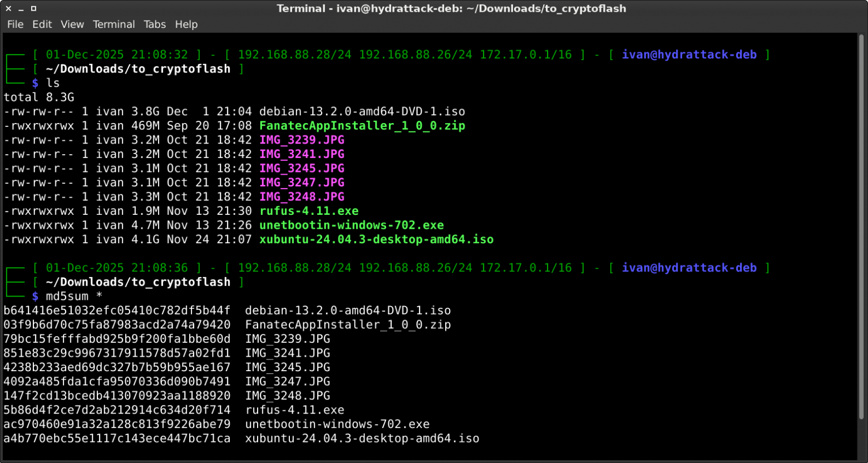Click the 'total 8.3G' line
The image size is (868, 463).
point(39,97)
